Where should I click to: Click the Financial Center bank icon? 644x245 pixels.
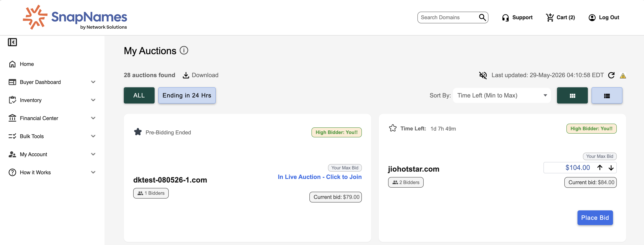(x=12, y=118)
